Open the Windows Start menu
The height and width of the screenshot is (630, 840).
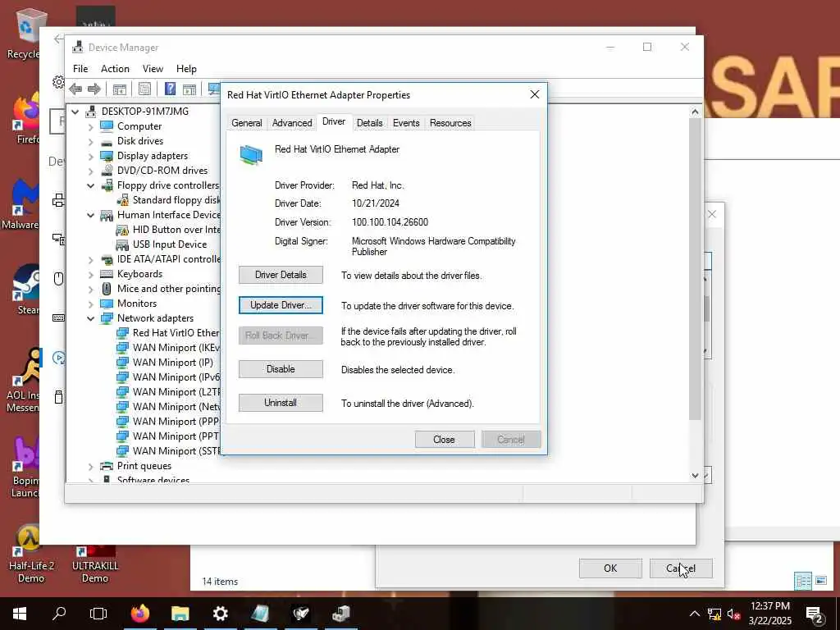point(20,614)
